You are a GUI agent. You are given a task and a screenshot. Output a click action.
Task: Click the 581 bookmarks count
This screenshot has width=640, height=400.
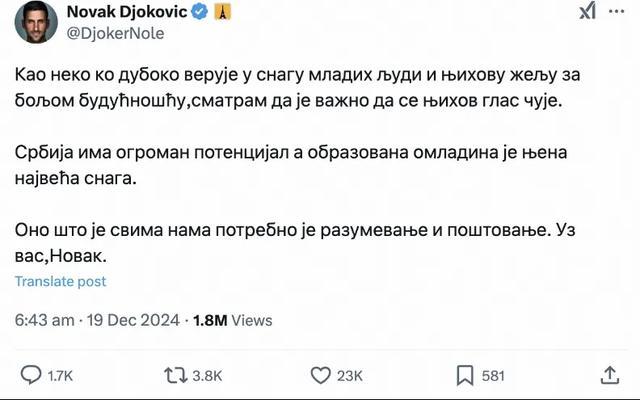493,376
